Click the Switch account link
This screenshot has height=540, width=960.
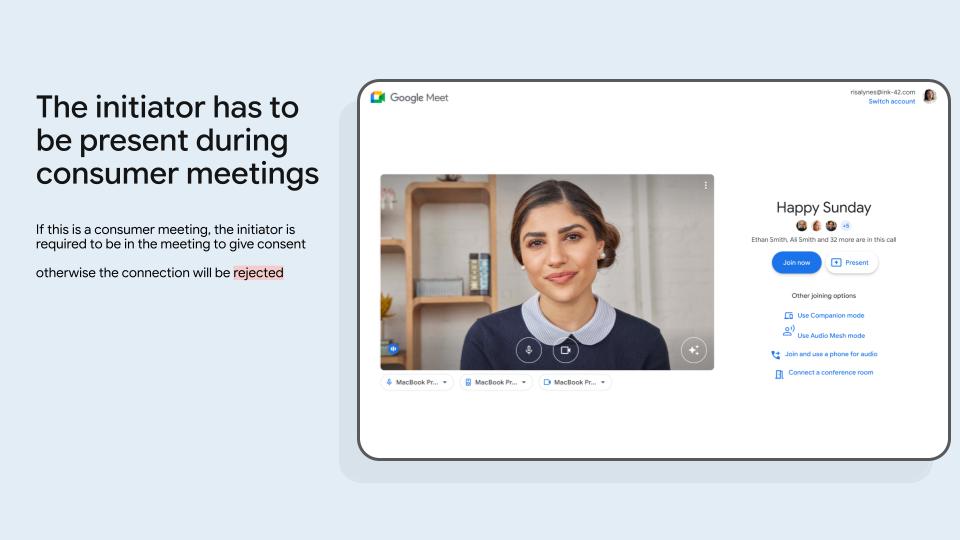coord(891,101)
